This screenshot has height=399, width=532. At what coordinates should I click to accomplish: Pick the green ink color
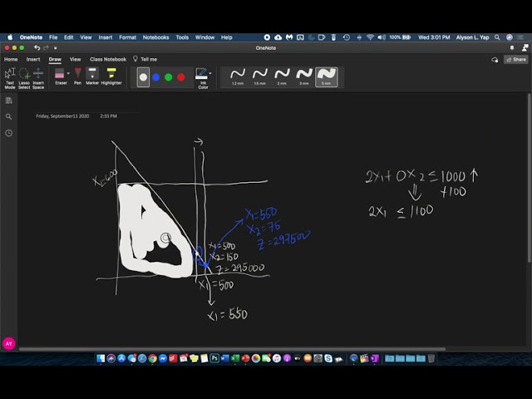(168, 77)
